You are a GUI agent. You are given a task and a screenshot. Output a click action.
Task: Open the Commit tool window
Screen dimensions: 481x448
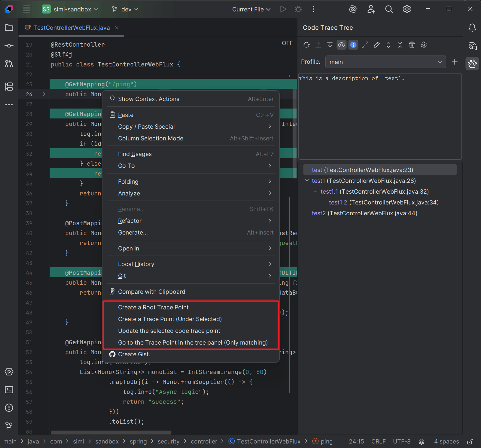click(9, 46)
